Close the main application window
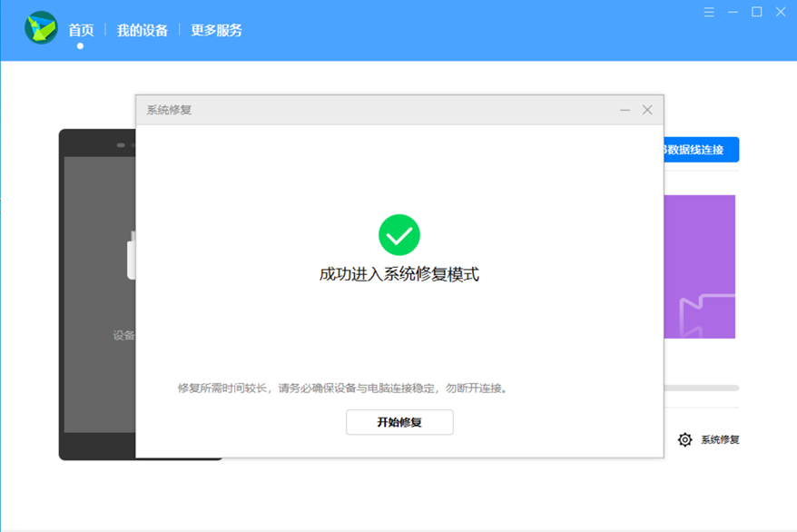 click(x=781, y=12)
